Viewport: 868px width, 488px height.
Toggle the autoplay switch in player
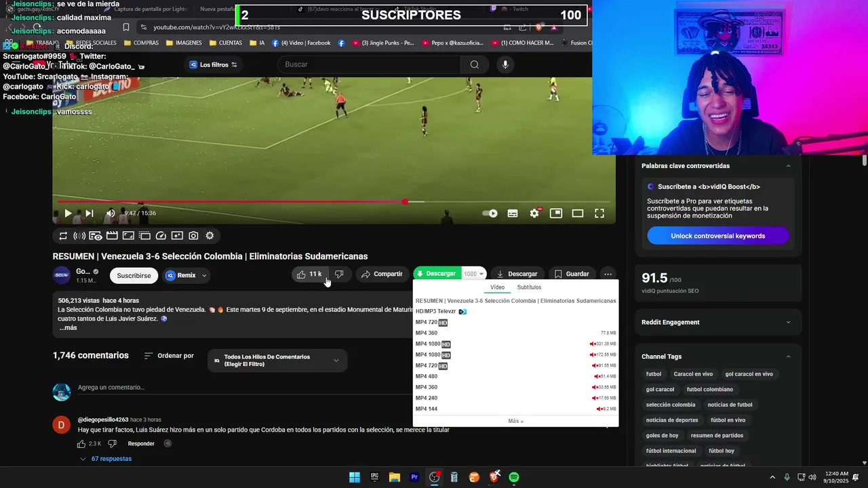[490, 213]
